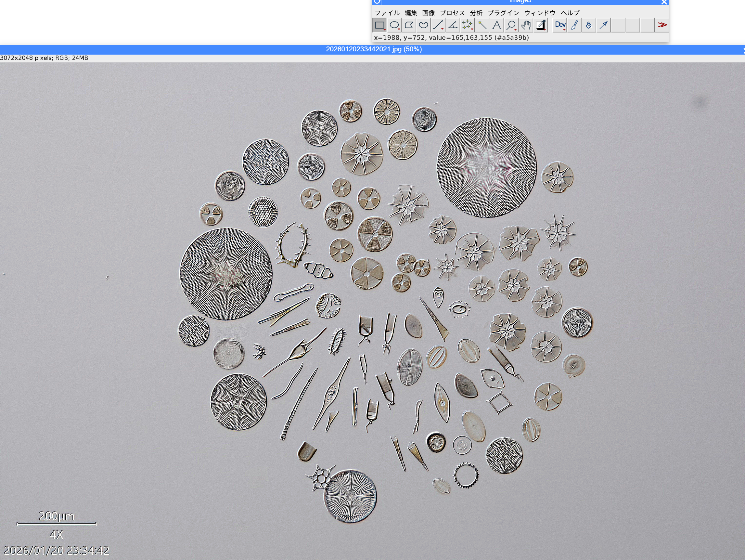Open the 分析 menu
Viewport: 745px width, 560px height.
click(476, 13)
